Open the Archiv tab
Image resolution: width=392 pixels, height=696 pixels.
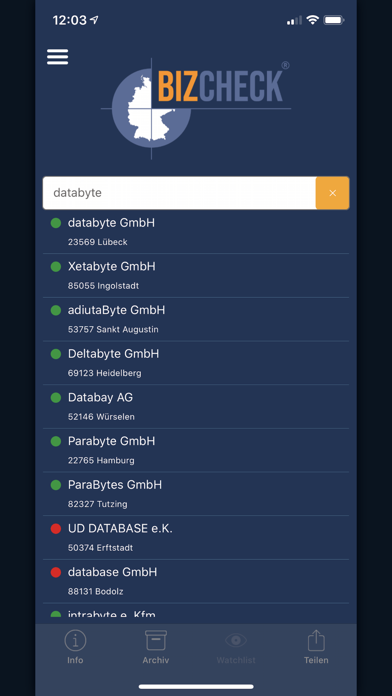156,647
